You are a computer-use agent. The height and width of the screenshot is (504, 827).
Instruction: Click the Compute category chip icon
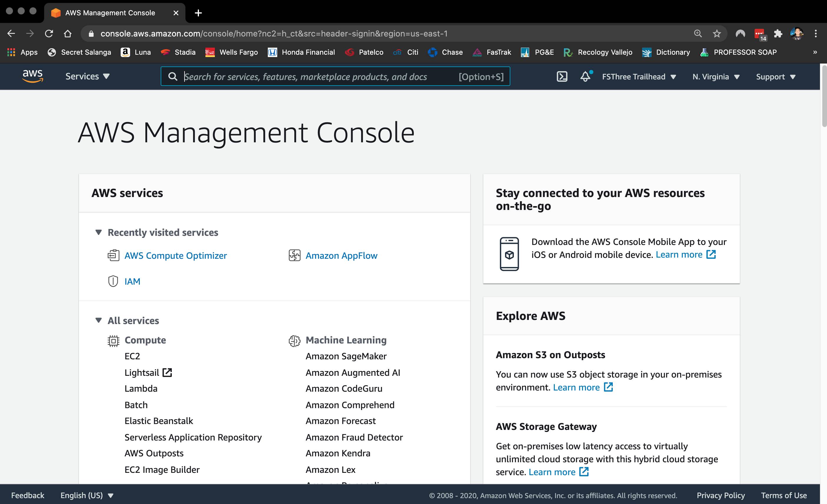point(113,341)
